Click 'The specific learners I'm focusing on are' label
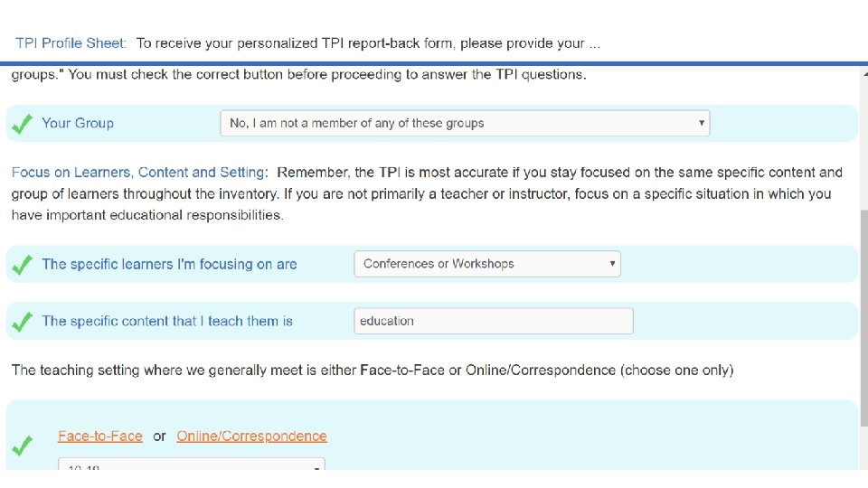This screenshot has width=868, height=488. tap(169, 264)
